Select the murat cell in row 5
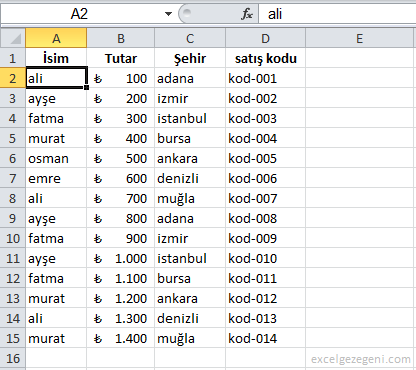This screenshot has width=416, height=370. (56, 138)
